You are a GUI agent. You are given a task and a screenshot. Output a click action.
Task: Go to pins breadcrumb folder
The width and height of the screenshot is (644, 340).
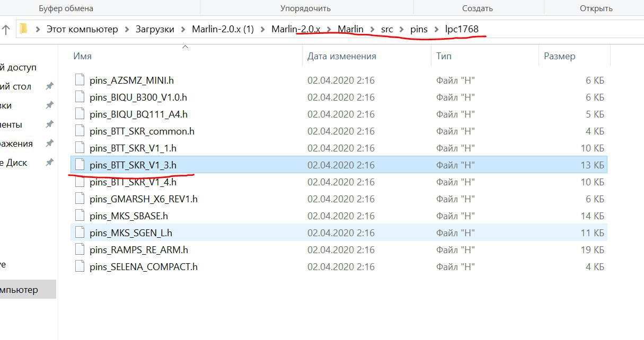tap(419, 30)
